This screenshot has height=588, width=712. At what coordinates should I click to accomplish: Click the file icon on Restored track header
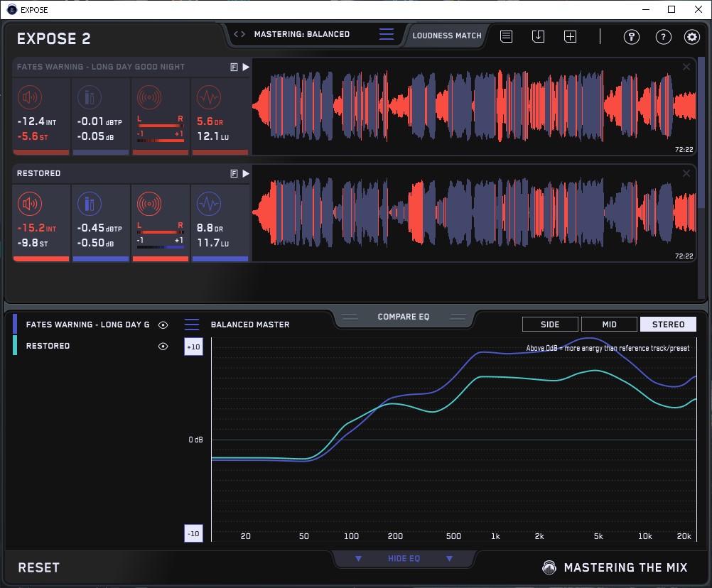[234, 173]
